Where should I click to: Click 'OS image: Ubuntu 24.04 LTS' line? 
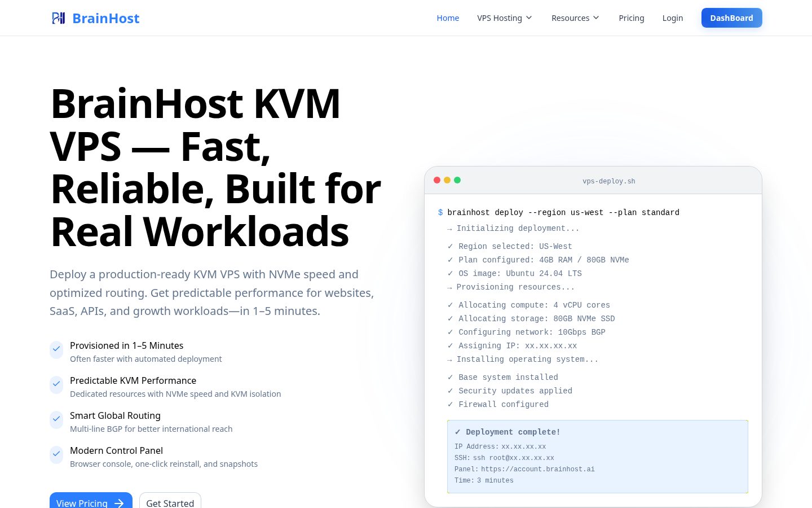[515, 273]
